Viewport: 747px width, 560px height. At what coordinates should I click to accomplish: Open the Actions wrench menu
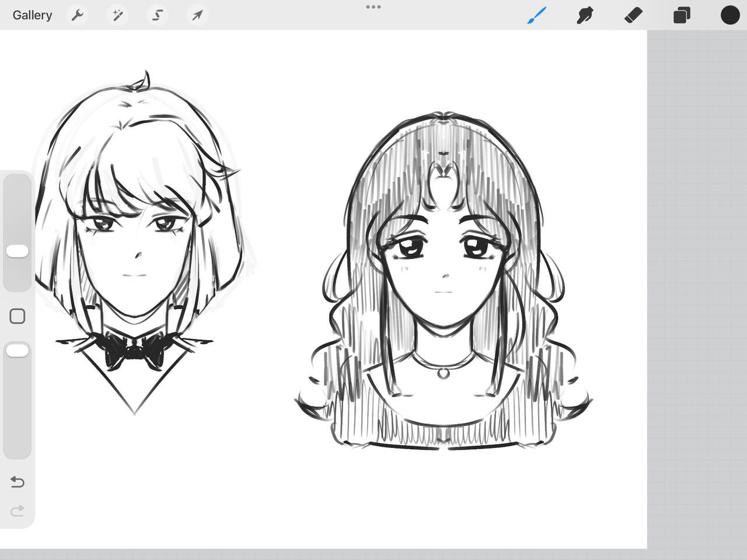pyautogui.click(x=78, y=15)
